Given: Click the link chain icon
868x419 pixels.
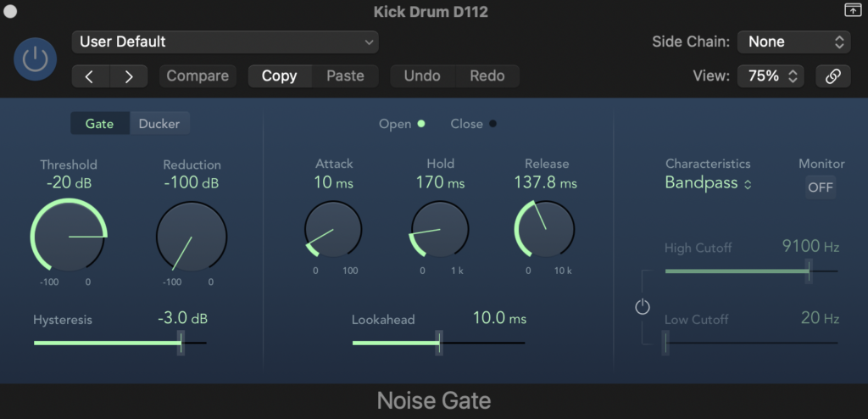Looking at the screenshot, I should [x=833, y=76].
